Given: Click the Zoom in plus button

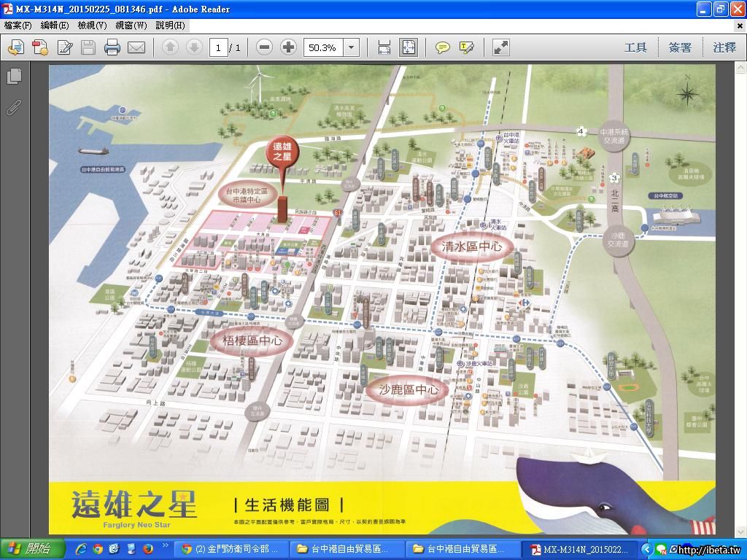Looking at the screenshot, I should pos(288,47).
